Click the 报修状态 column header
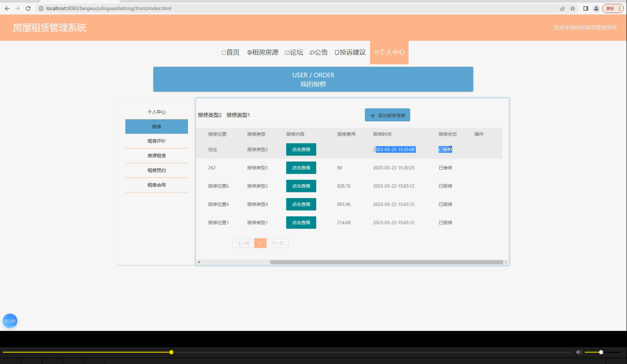 click(448, 134)
